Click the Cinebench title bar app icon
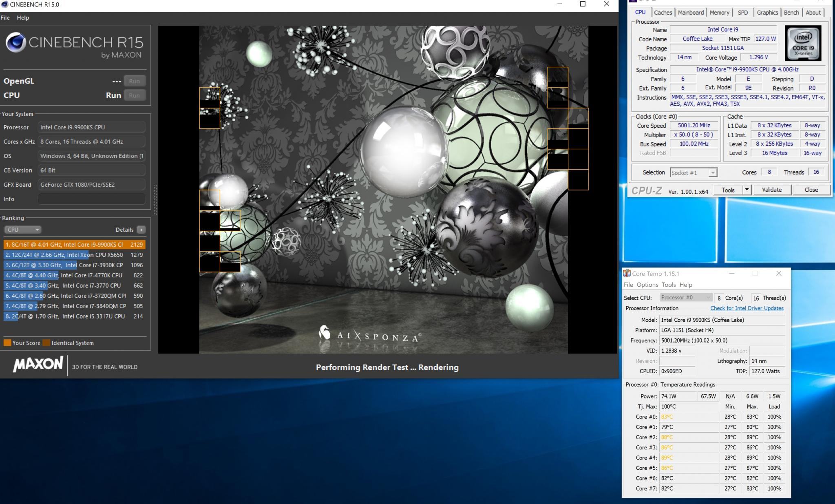The image size is (835, 504). coord(4,4)
